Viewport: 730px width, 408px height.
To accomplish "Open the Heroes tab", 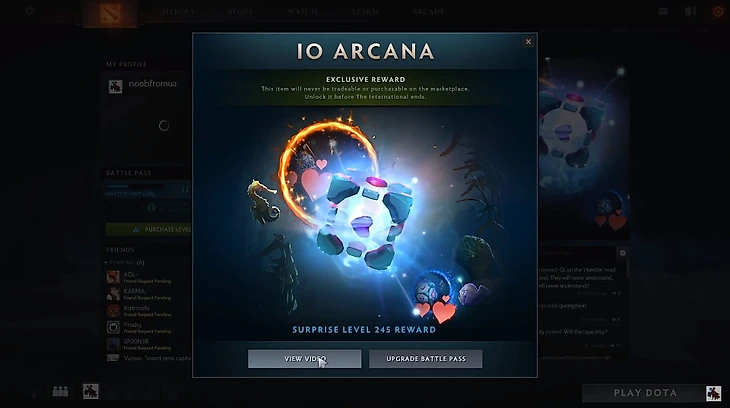I will [178, 12].
